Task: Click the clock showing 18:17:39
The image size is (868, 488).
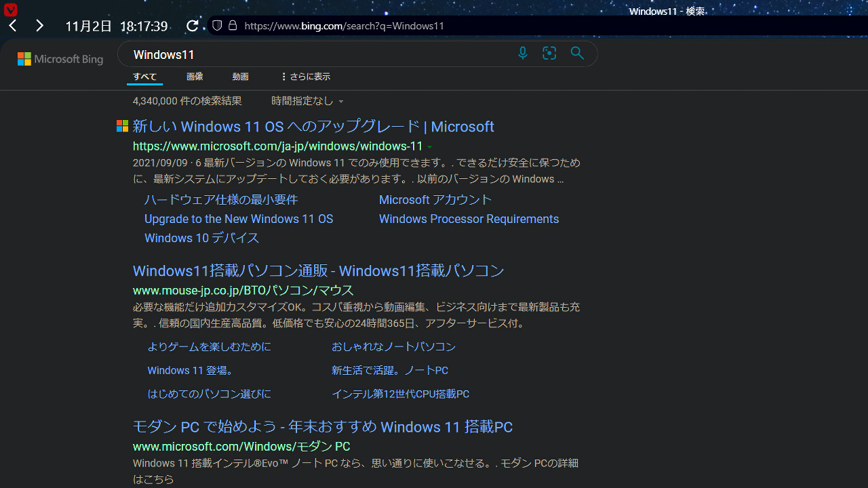Action: (144, 26)
